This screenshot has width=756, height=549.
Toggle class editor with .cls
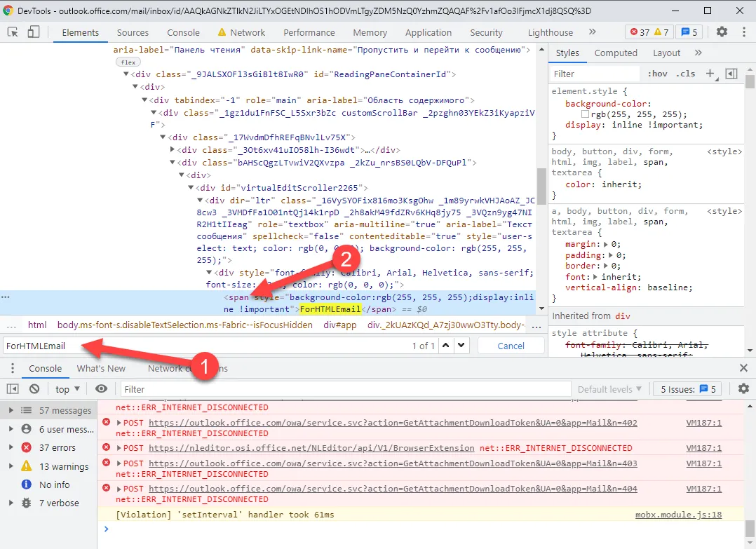(x=686, y=73)
